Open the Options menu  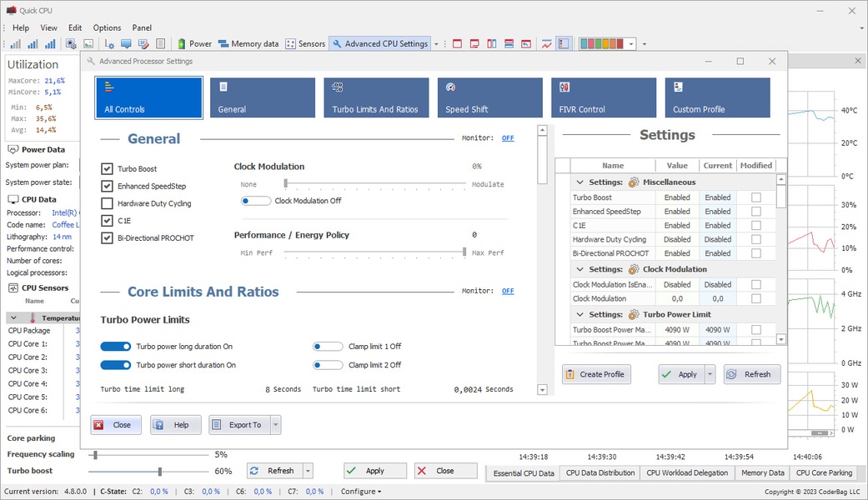tap(107, 27)
